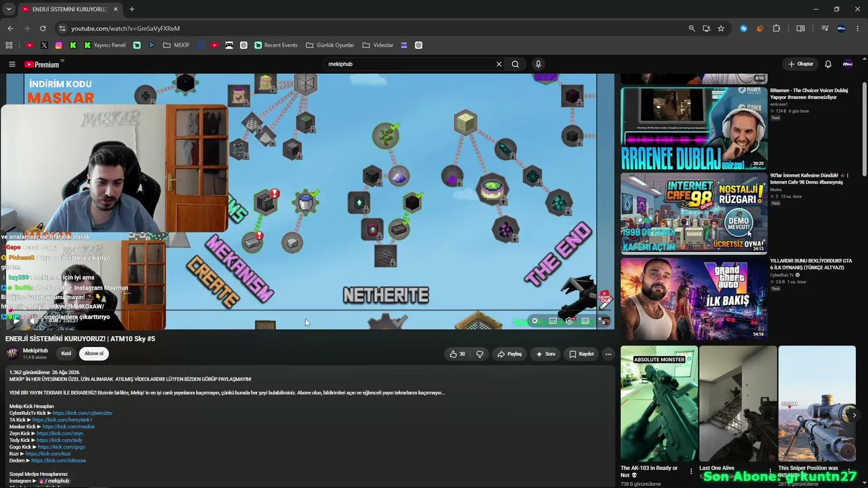The image size is (868, 488).
Task: Share the video via Paylaş
Action: click(509, 354)
